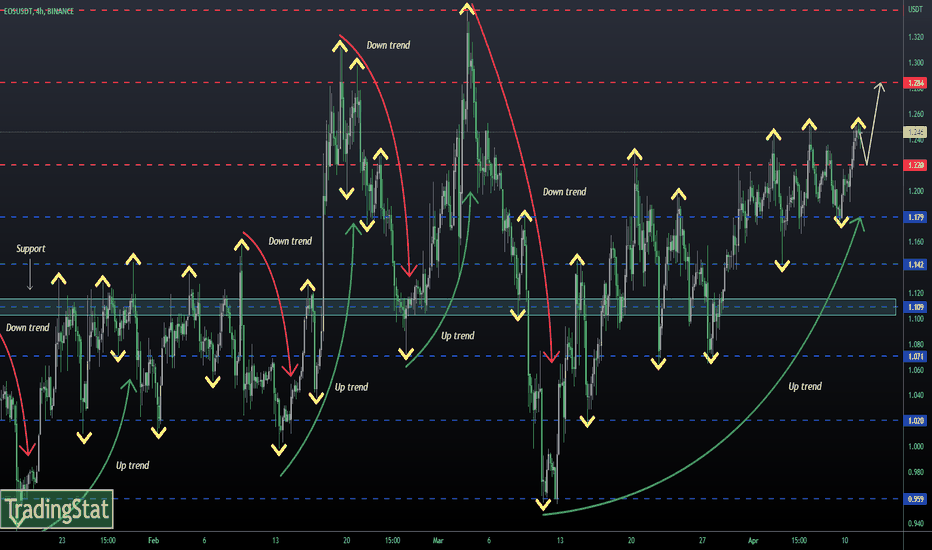Viewport: 932px width, 550px height.
Task: Click the 1.060 price axis value
Action: pyautogui.click(x=916, y=370)
